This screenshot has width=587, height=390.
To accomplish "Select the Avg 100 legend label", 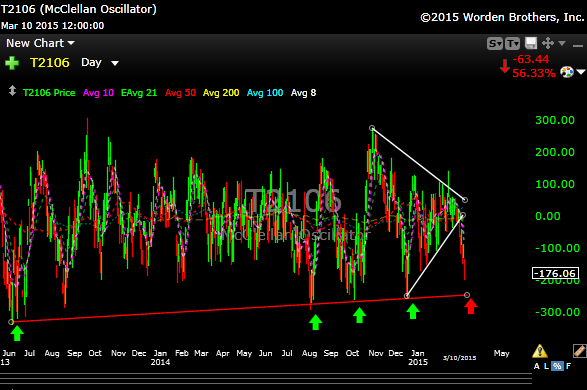I will (x=265, y=93).
